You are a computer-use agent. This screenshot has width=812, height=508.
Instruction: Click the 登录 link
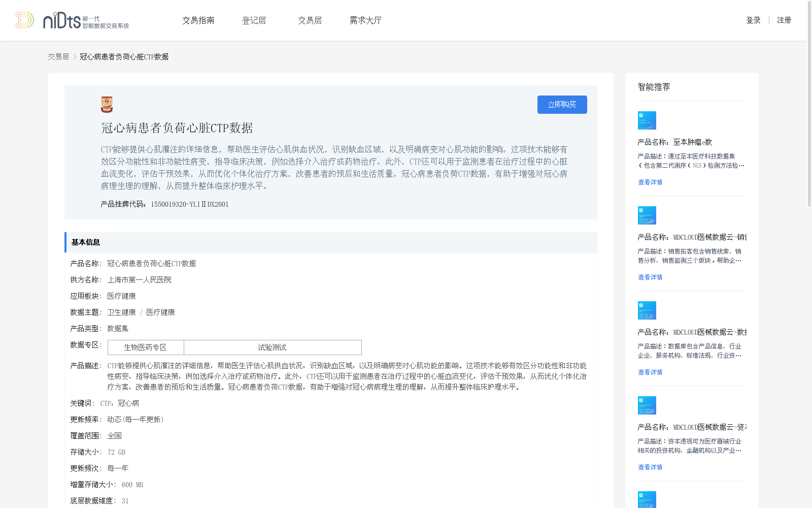753,20
